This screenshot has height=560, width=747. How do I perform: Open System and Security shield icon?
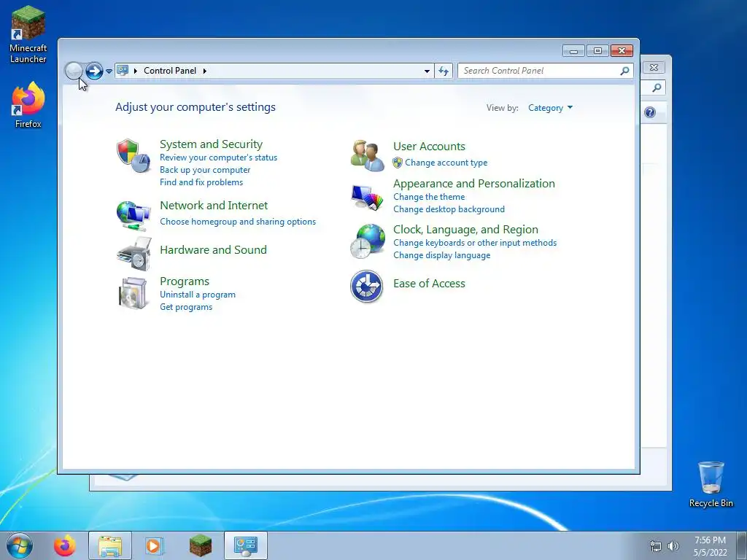(x=133, y=156)
